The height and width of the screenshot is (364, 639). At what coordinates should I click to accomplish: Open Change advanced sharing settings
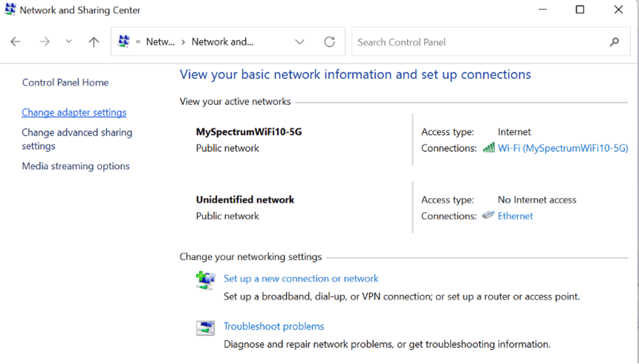click(77, 139)
